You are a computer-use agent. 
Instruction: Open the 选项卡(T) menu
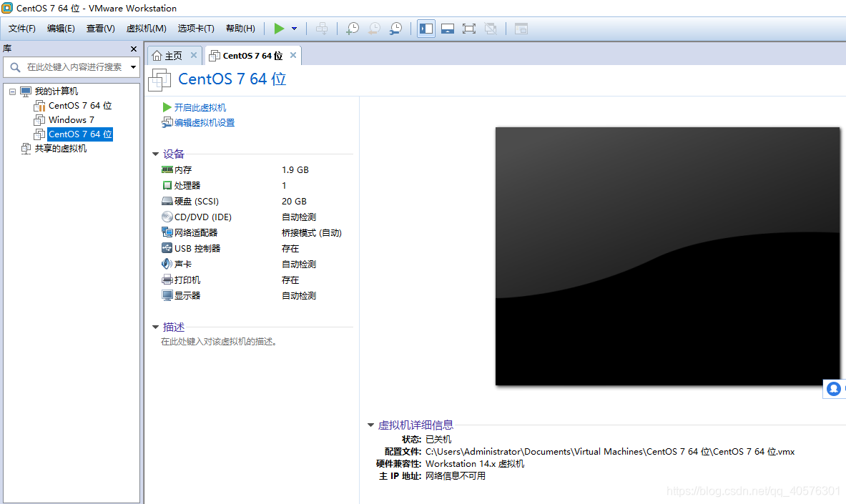(x=196, y=29)
